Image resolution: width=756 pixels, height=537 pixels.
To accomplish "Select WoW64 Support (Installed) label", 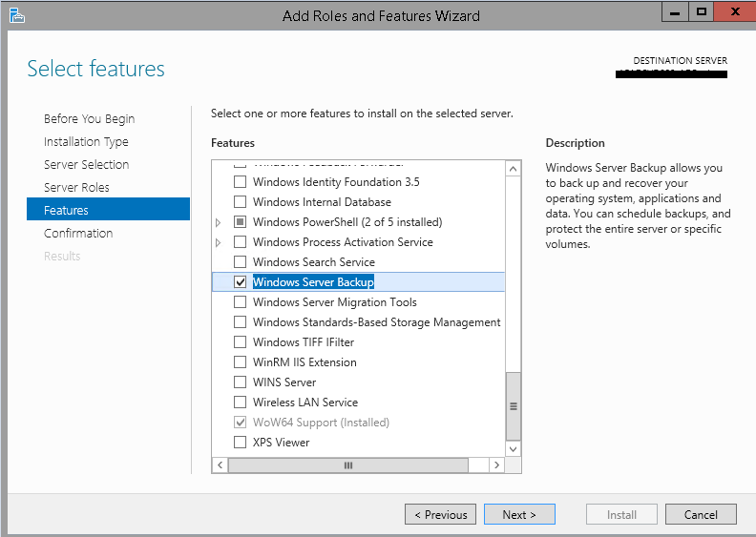I will pos(321,423).
